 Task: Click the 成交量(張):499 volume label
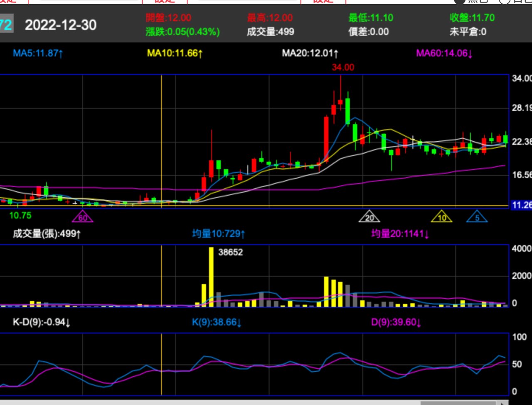pos(47,234)
